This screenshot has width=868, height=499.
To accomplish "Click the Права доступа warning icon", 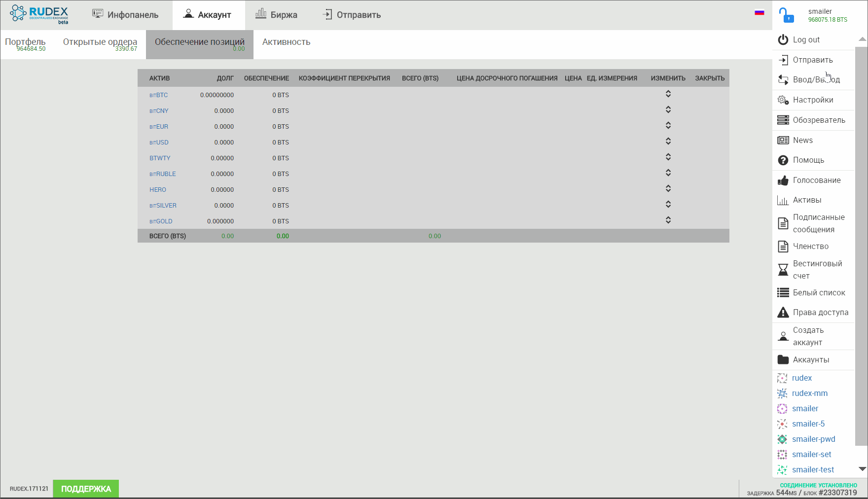I will [x=783, y=312].
